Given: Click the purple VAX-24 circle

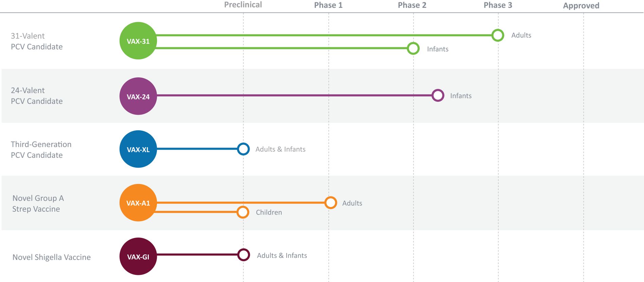Looking at the screenshot, I should 138,96.
